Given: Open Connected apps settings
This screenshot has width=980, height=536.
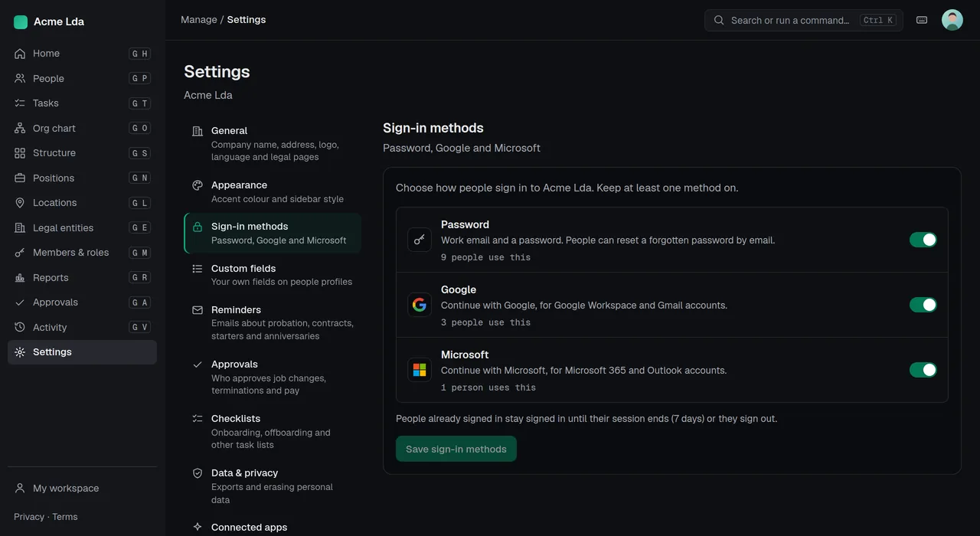Looking at the screenshot, I should [273, 527].
